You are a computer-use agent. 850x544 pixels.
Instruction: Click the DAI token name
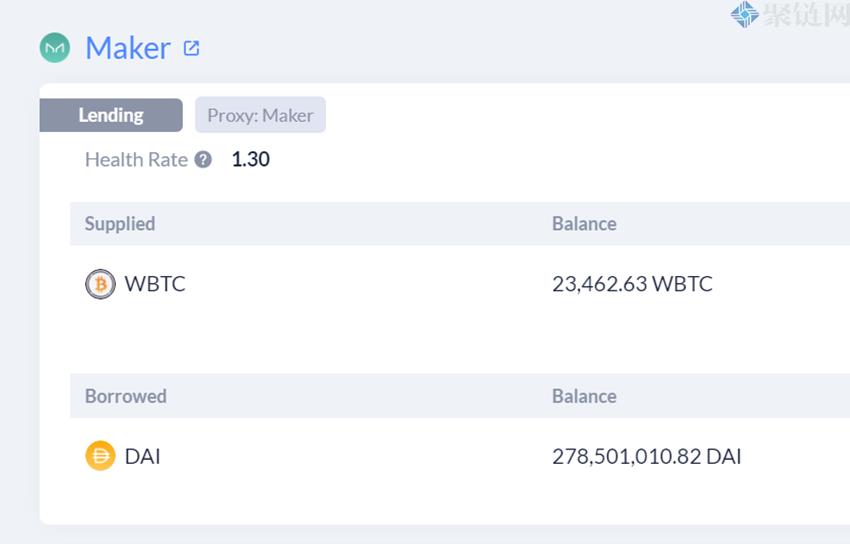click(x=143, y=457)
